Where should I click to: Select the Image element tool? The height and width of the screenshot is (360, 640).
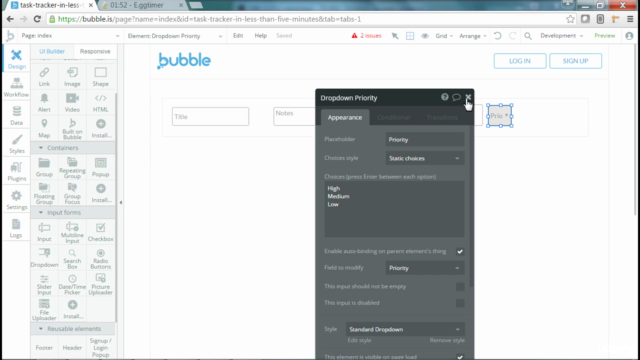[72, 77]
